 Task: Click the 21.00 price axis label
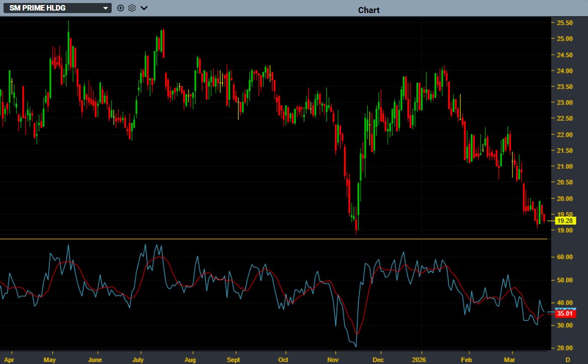pyautogui.click(x=564, y=166)
